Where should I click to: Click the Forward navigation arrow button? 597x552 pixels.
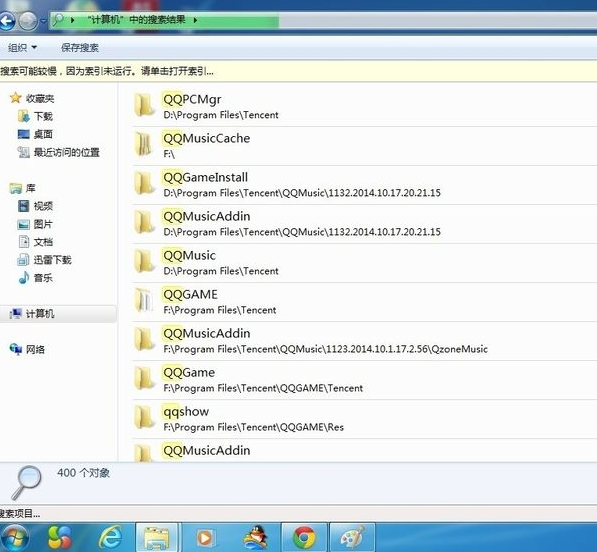(x=28, y=21)
